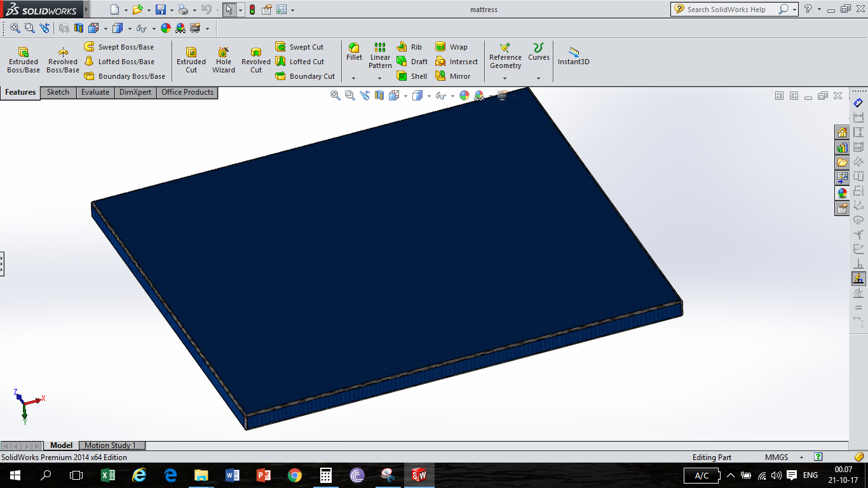Select the Revolved Cut feature

(x=256, y=60)
